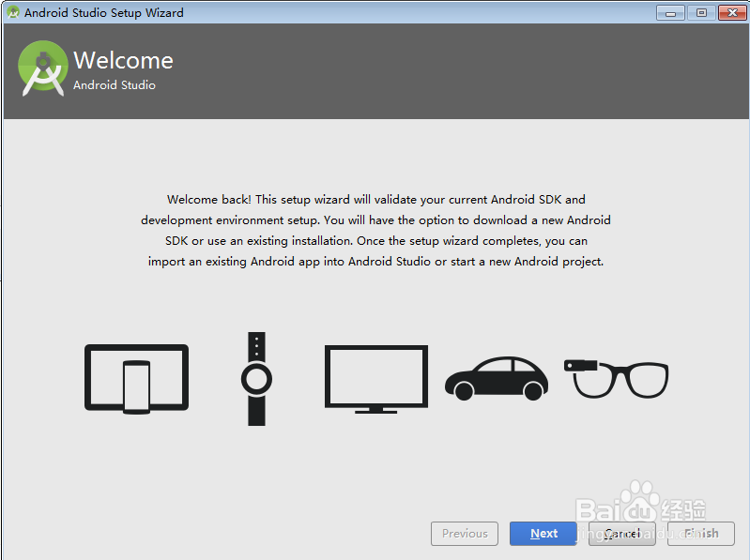Click the Next button
Image resolution: width=750 pixels, height=560 pixels.
click(x=543, y=533)
